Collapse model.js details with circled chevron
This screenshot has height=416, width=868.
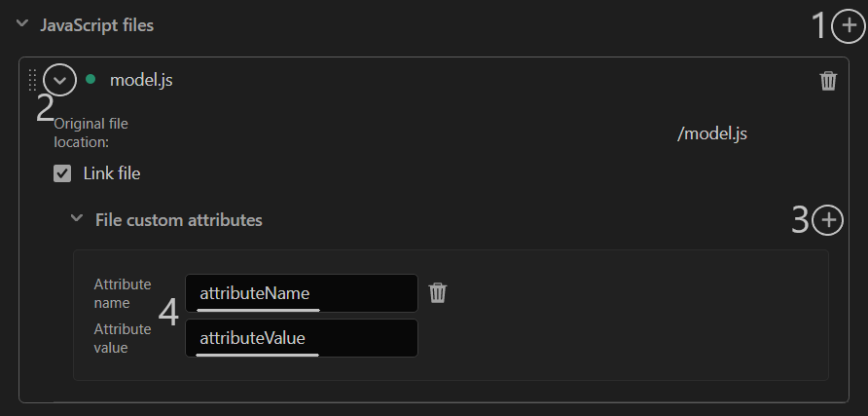pyautogui.click(x=59, y=80)
